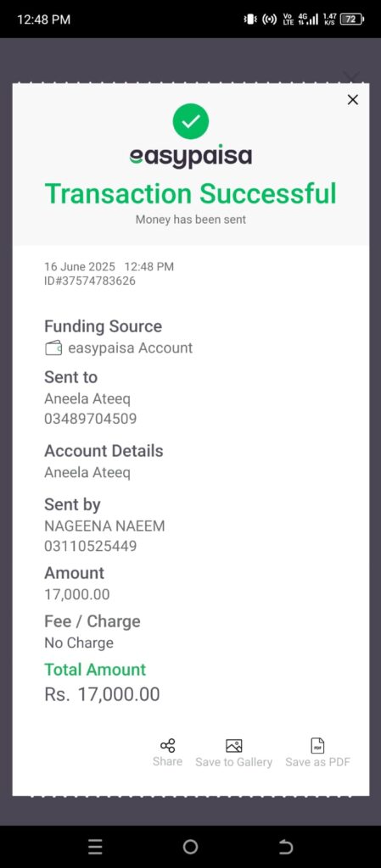Select the Share label text
This screenshot has width=381, height=868.
click(167, 761)
